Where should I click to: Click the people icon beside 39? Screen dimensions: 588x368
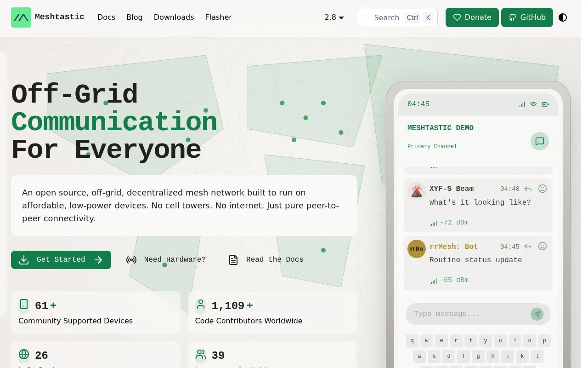(200, 354)
